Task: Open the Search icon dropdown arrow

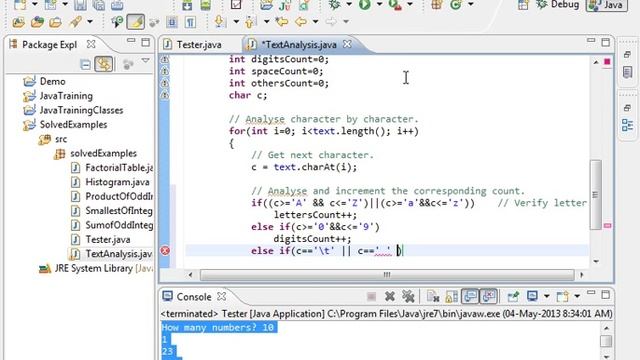Action: click(x=90, y=22)
